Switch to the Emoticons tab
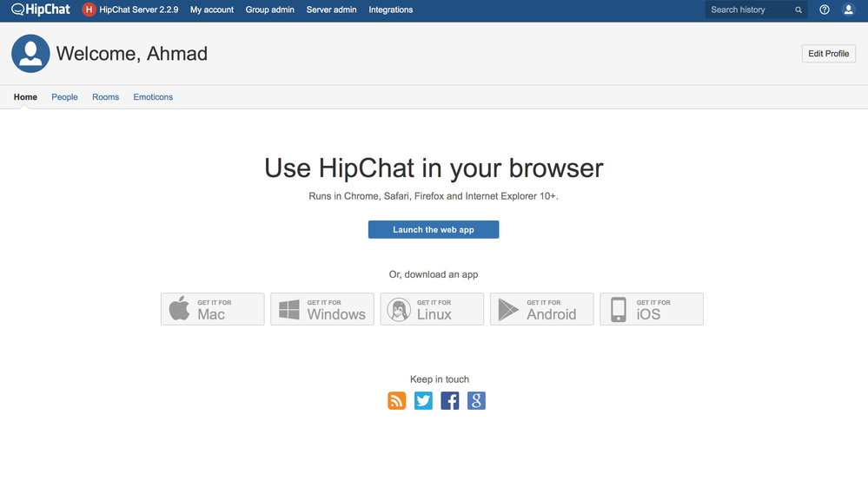 coord(153,97)
